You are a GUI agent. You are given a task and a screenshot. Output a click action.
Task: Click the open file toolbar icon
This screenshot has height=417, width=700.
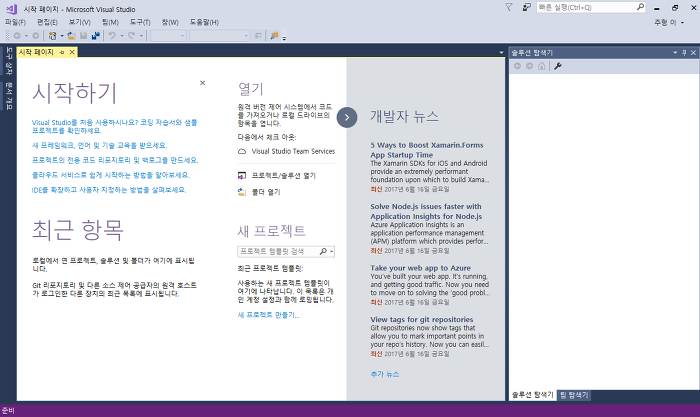71,36
